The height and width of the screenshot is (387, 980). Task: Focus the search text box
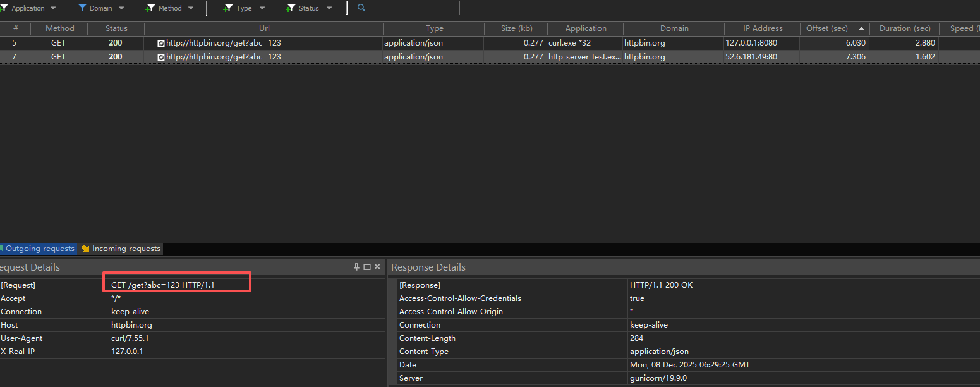414,8
